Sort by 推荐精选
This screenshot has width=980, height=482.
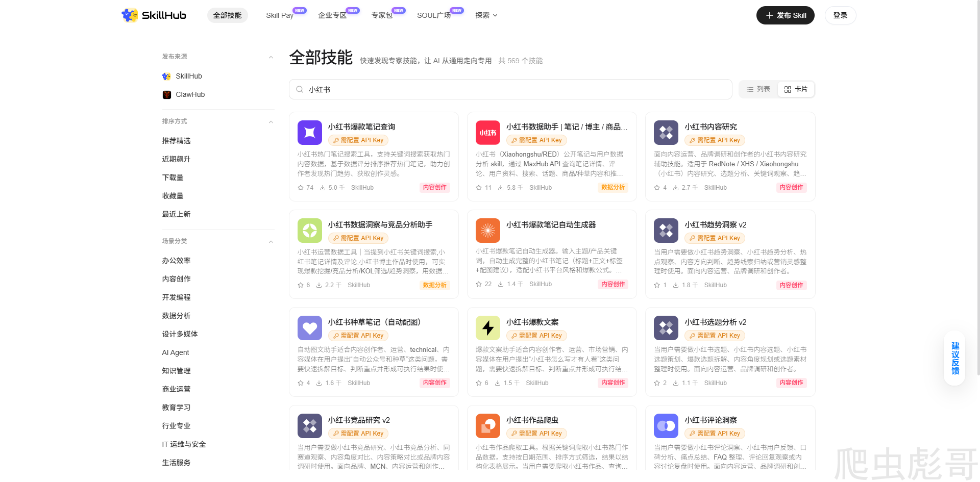coord(177,141)
